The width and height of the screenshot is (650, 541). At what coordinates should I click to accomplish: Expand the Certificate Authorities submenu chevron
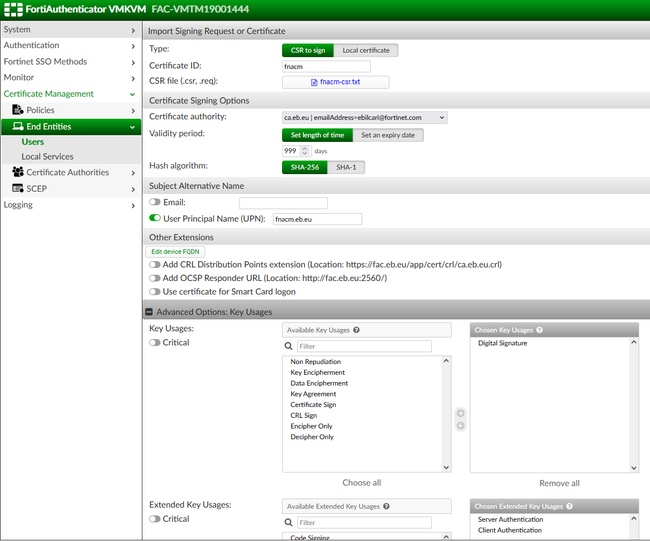[133, 173]
